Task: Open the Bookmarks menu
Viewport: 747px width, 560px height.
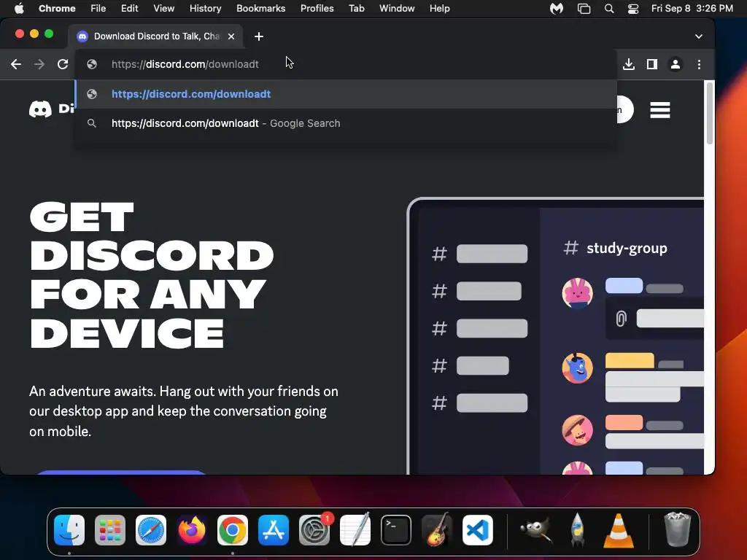Action: click(260, 9)
